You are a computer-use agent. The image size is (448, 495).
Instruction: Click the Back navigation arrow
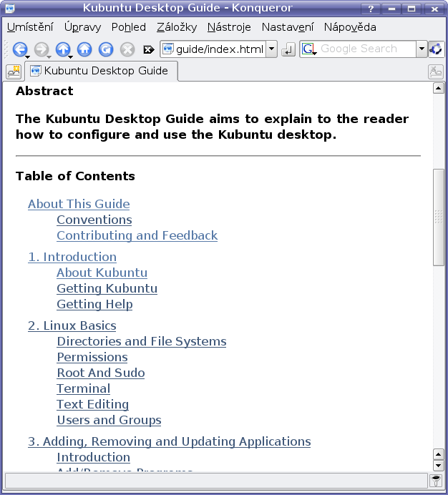point(19,49)
